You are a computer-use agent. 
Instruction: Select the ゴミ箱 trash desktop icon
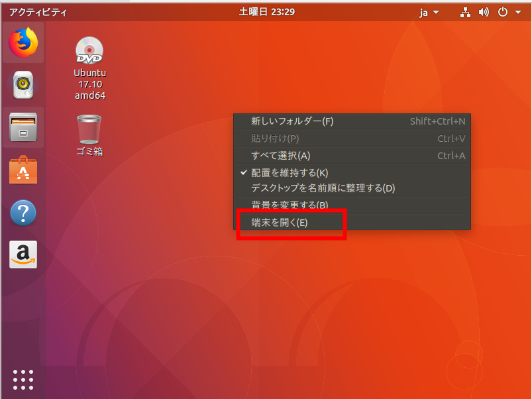[89, 135]
